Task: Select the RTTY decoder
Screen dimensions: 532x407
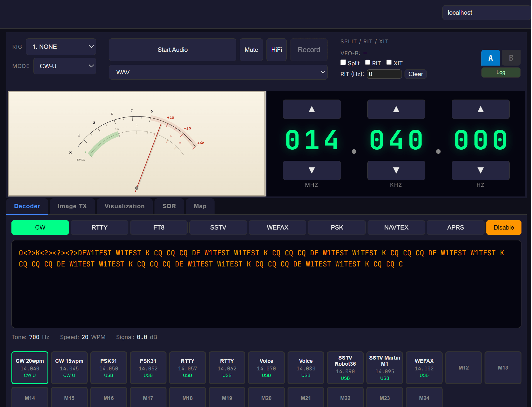Action: point(99,228)
